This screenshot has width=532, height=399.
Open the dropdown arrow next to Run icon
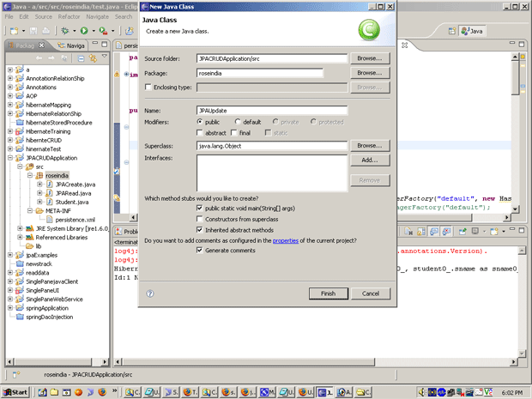[94, 31]
